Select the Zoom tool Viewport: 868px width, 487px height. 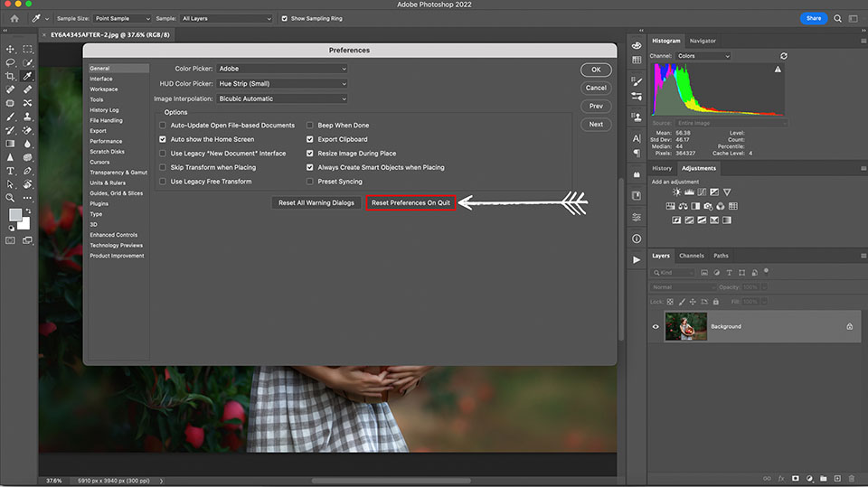pyautogui.click(x=10, y=198)
